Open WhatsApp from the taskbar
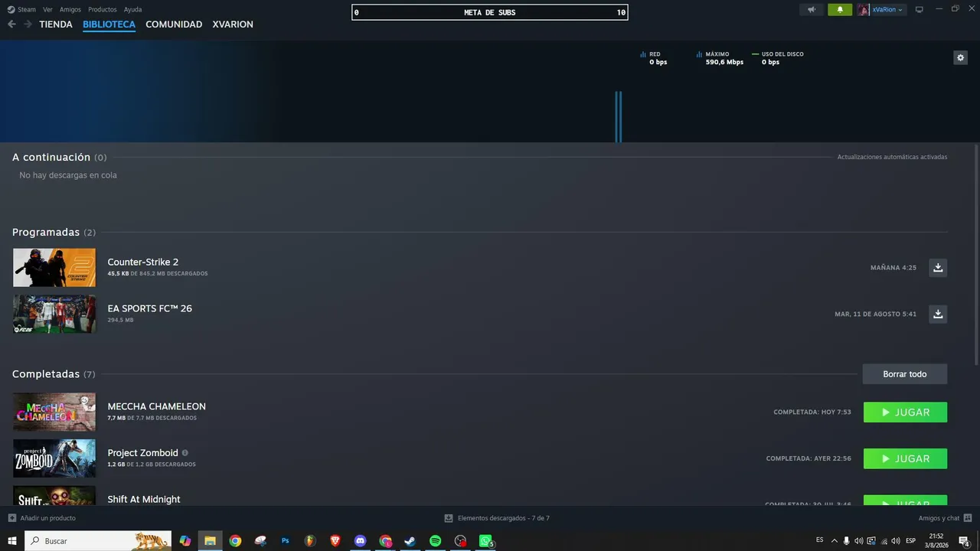Screen dimensions: 980x551 (485, 541)
